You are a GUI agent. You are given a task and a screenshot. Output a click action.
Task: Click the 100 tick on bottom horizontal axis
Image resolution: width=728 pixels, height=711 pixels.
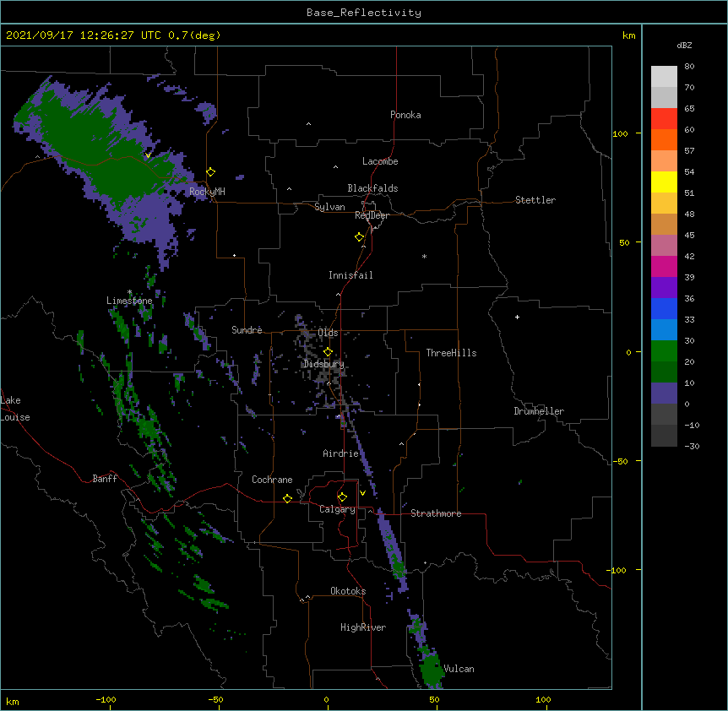point(543,699)
